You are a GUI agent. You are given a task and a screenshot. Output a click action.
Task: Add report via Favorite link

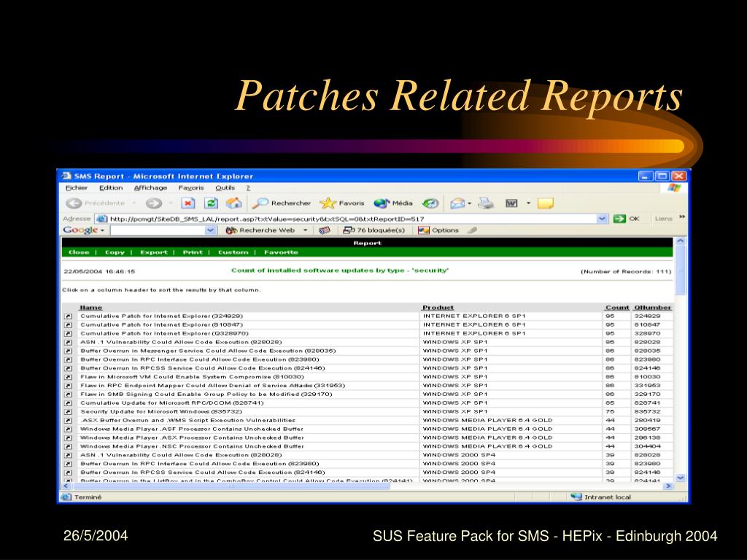point(281,252)
